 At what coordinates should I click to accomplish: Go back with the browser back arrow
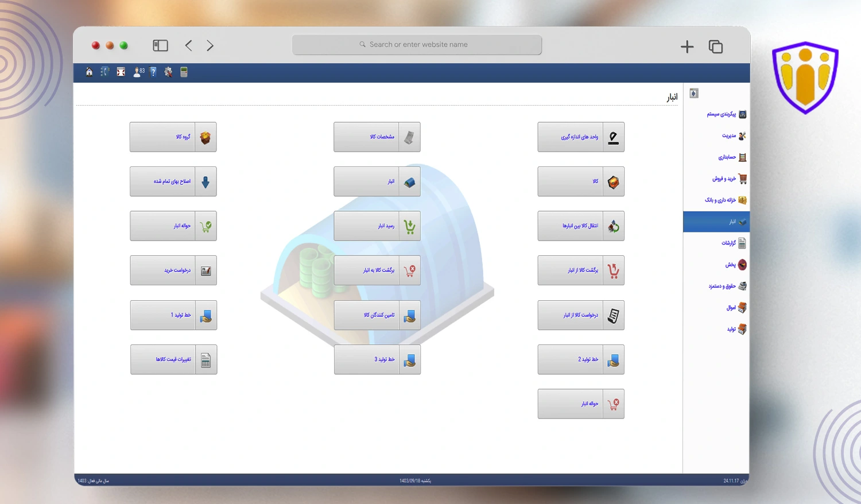click(189, 45)
